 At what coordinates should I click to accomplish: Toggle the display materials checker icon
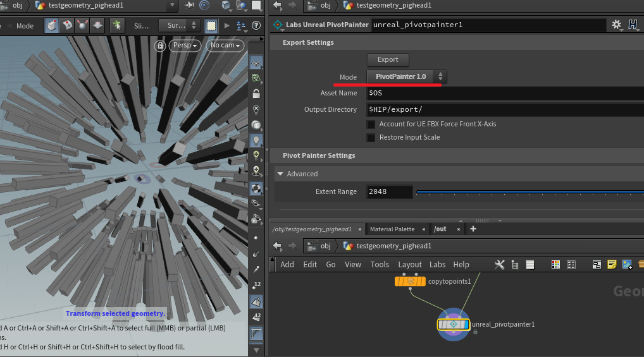[256, 189]
